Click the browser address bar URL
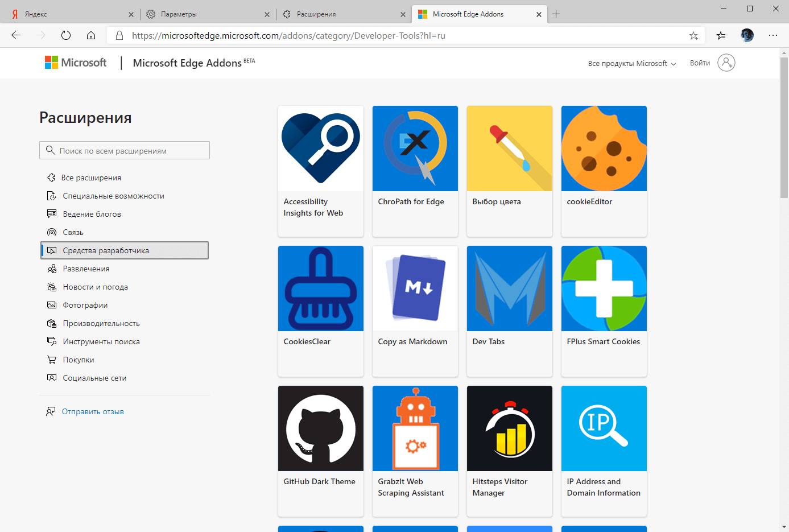 pos(288,35)
